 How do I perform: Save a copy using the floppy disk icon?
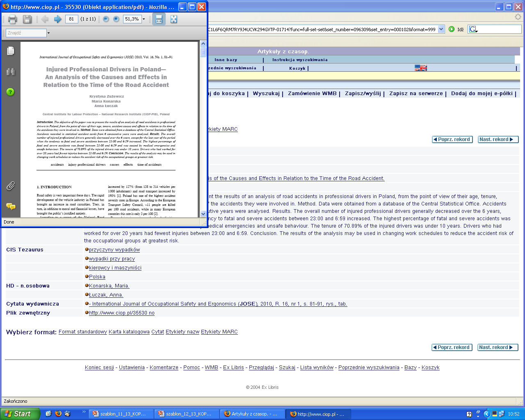tap(27, 19)
